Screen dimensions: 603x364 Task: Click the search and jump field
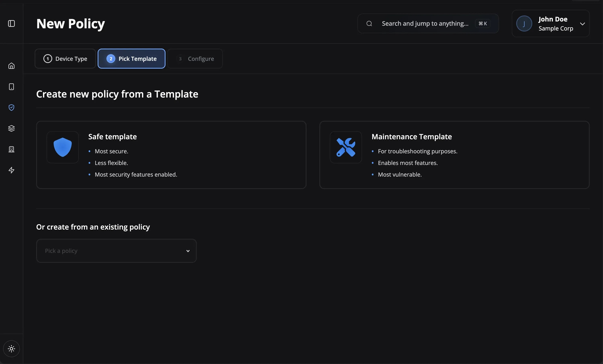tap(425, 23)
